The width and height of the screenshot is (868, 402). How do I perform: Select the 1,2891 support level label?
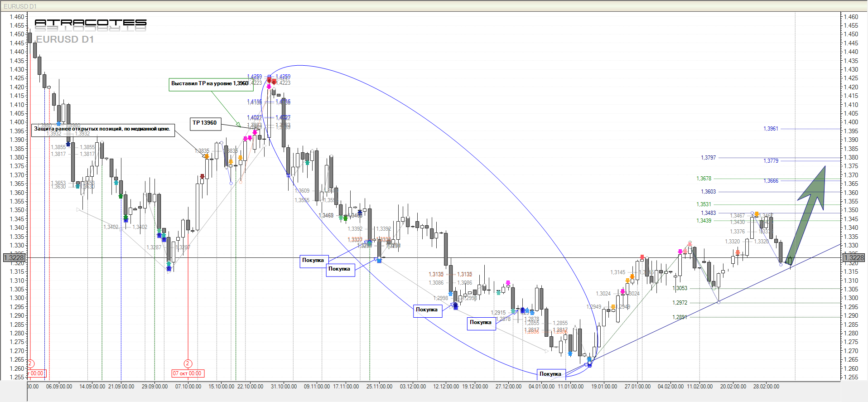click(x=680, y=317)
